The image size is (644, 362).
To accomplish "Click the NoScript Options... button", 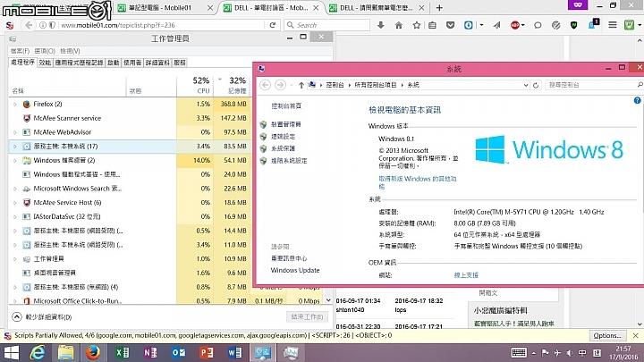I will click(x=607, y=335).
